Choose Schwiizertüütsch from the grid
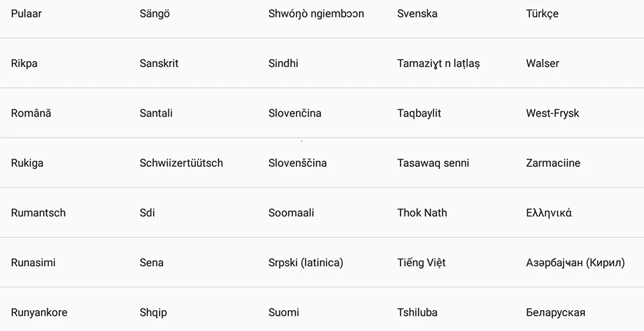This screenshot has width=644, height=331. tap(181, 163)
